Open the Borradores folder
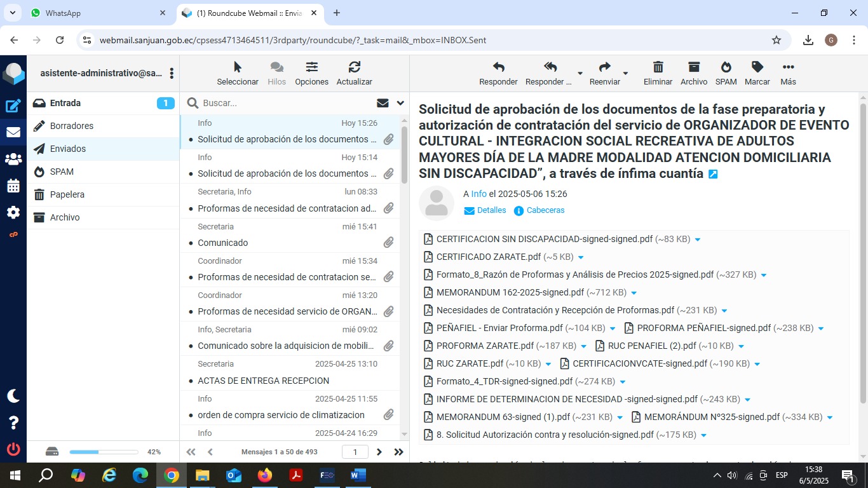Screen dimensions: 868x488 pos(72,126)
